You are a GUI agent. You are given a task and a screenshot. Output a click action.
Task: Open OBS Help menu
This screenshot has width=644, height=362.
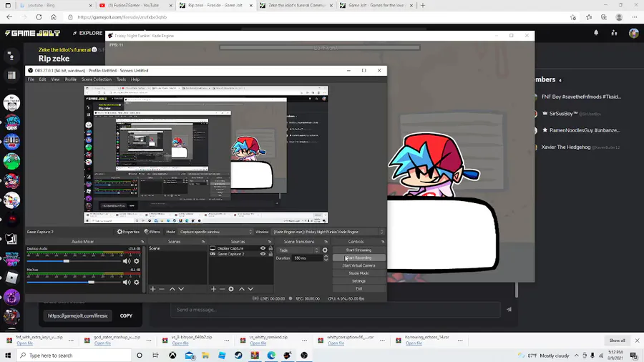pyautogui.click(x=135, y=79)
